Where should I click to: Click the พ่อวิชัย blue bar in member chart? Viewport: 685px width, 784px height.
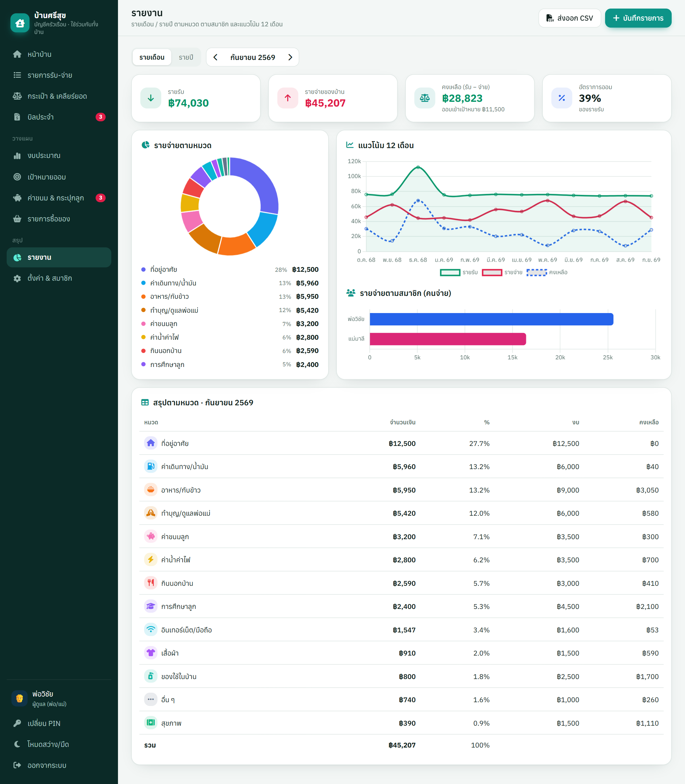tap(491, 319)
